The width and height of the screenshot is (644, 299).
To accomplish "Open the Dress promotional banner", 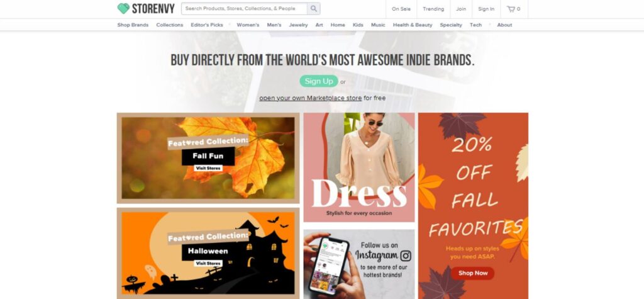I will click(x=359, y=167).
